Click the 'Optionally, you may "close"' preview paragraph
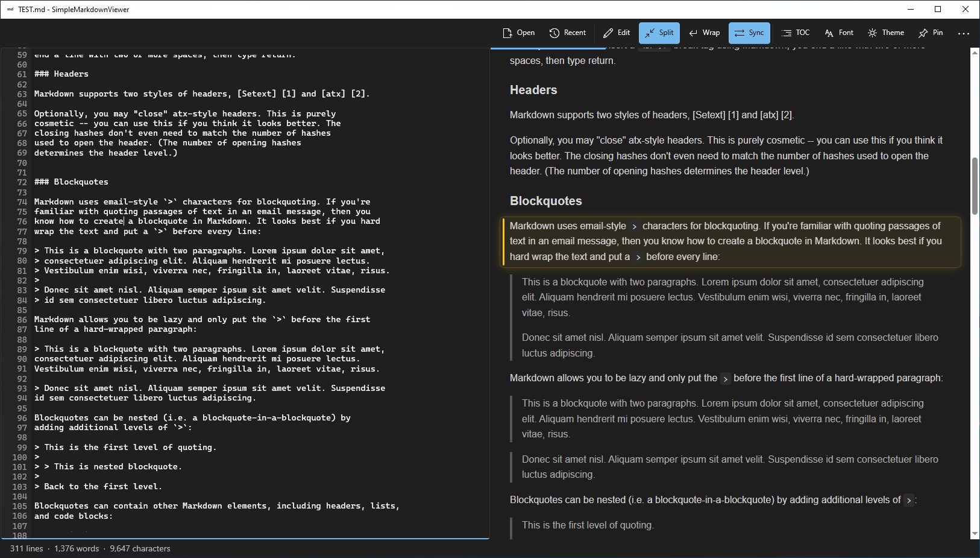 pyautogui.click(x=726, y=156)
